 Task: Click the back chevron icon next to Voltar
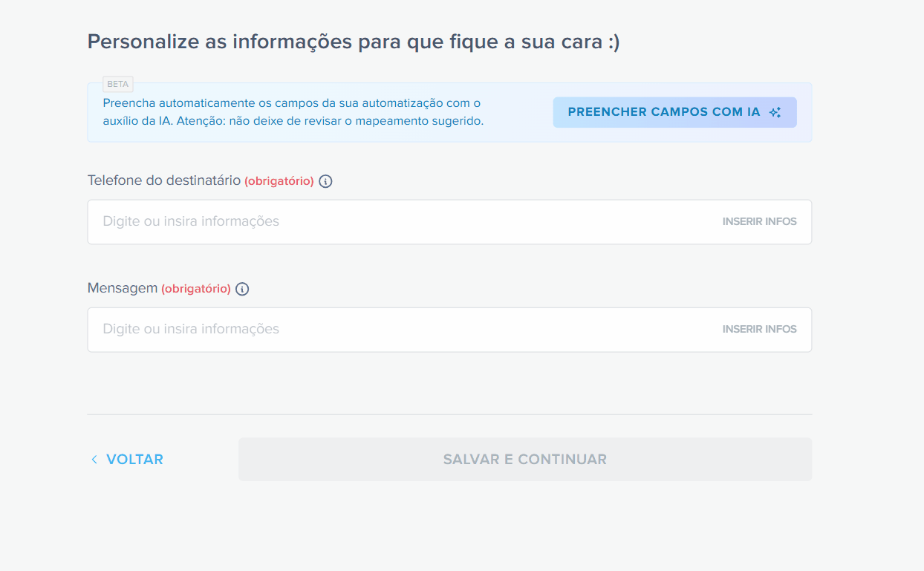pyautogui.click(x=94, y=460)
